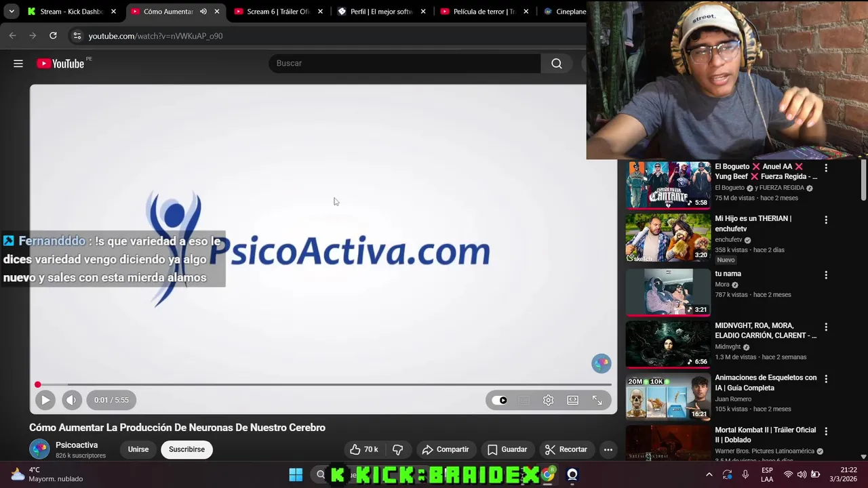Click the Psicoactiva channel watermark on the video
The width and height of the screenshot is (868, 488).
tap(601, 363)
